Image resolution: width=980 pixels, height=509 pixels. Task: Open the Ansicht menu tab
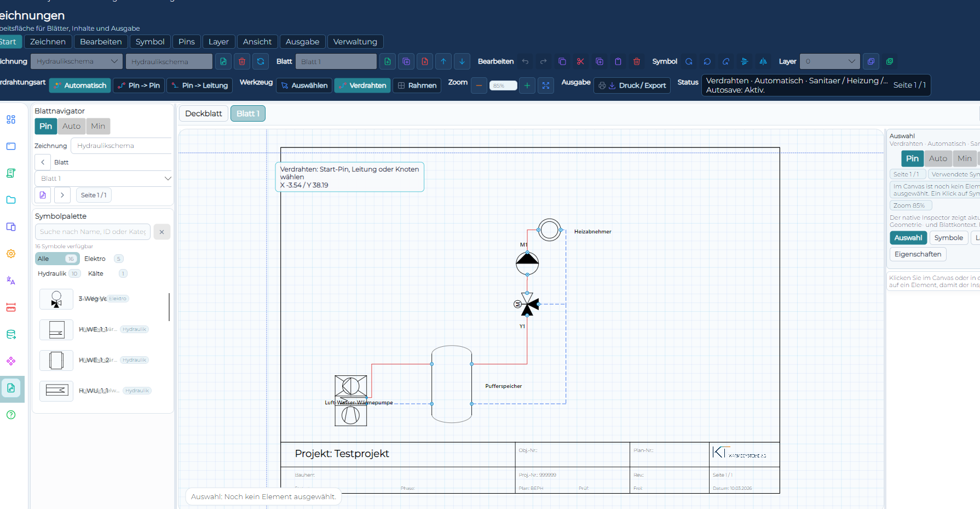(257, 42)
